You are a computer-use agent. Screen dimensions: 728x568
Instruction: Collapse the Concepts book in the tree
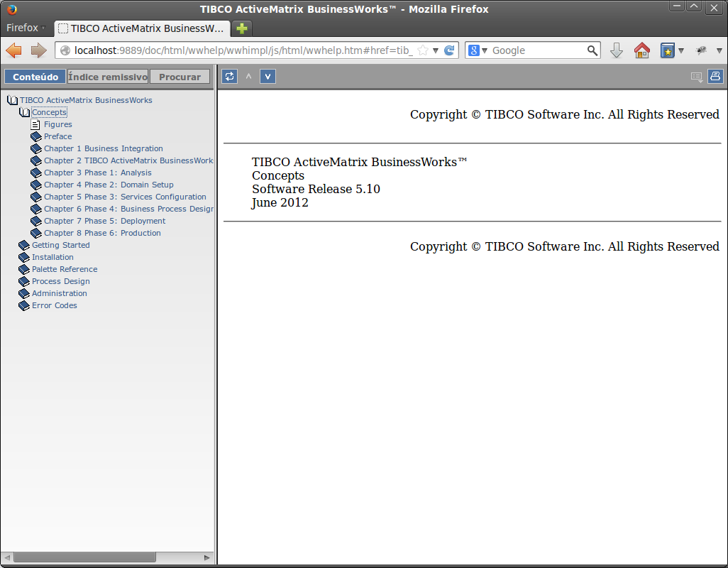25,112
